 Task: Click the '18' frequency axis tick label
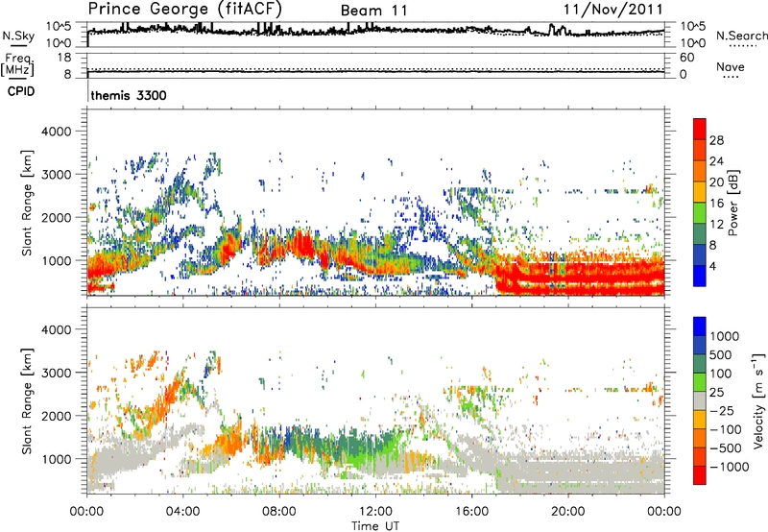[x=64, y=58]
